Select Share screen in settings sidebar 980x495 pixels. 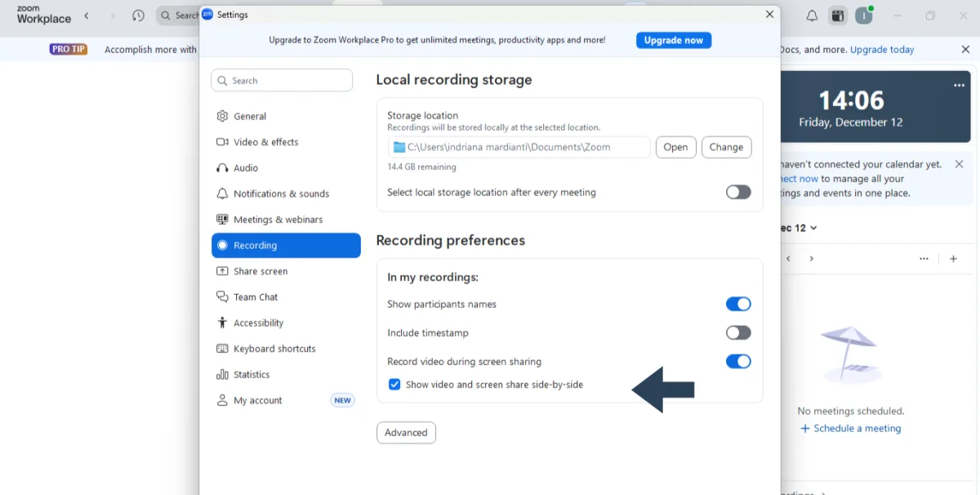pyautogui.click(x=260, y=271)
